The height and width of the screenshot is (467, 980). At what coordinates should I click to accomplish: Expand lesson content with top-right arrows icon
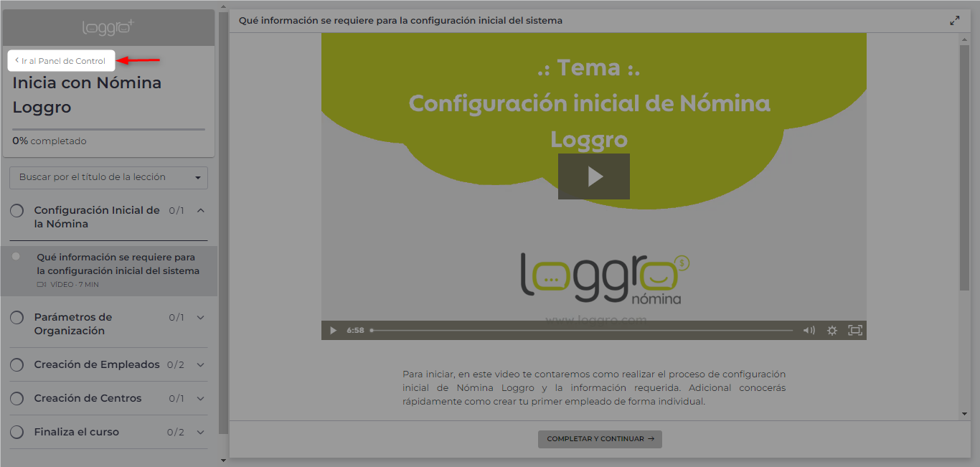[954, 21]
